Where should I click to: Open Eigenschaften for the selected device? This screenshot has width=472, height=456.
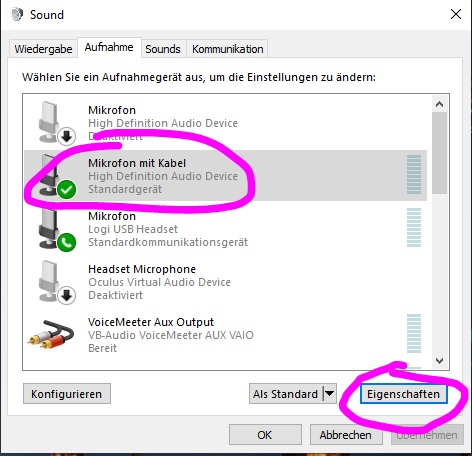(x=403, y=394)
